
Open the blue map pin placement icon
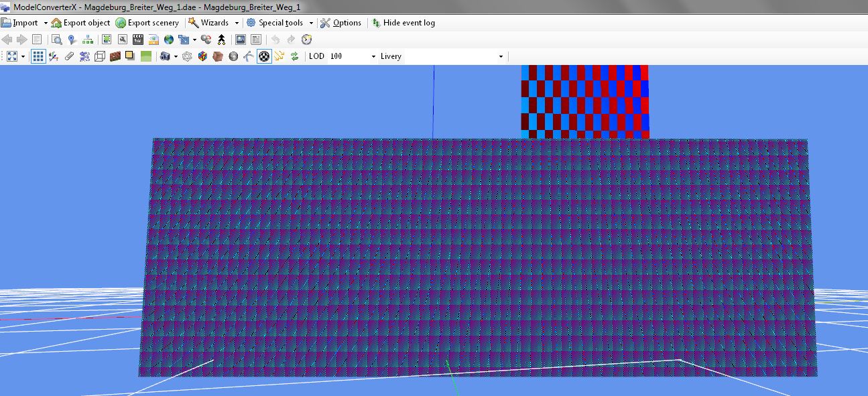72,40
